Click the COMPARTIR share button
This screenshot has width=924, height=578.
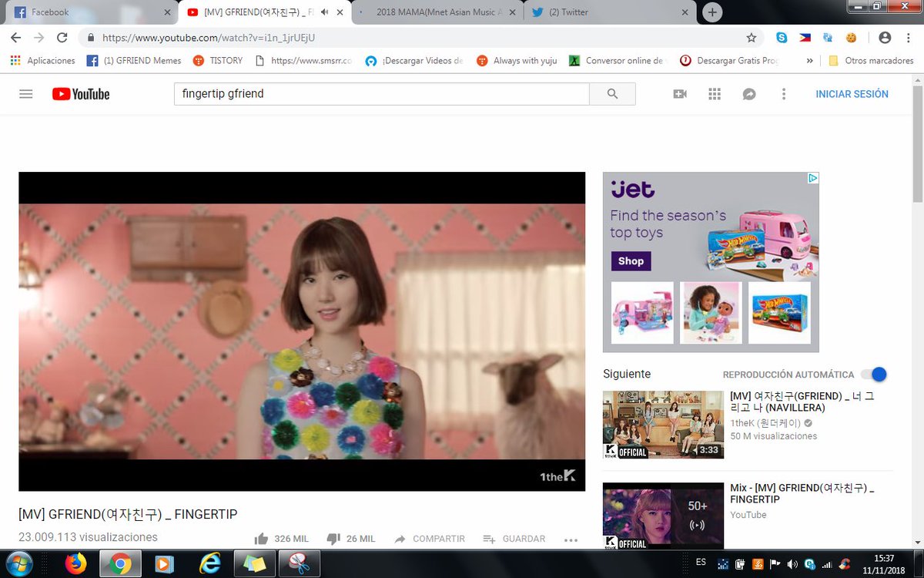coord(430,539)
